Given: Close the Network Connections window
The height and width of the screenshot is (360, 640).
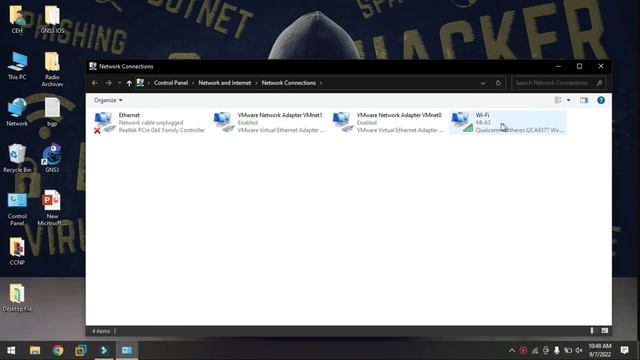Looking at the screenshot, I should click(x=601, y=66).
